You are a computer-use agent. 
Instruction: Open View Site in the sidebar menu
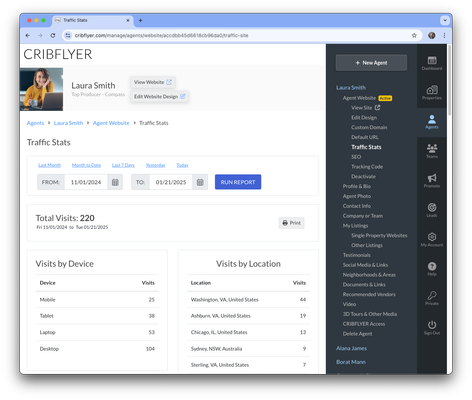pos(365,108)
